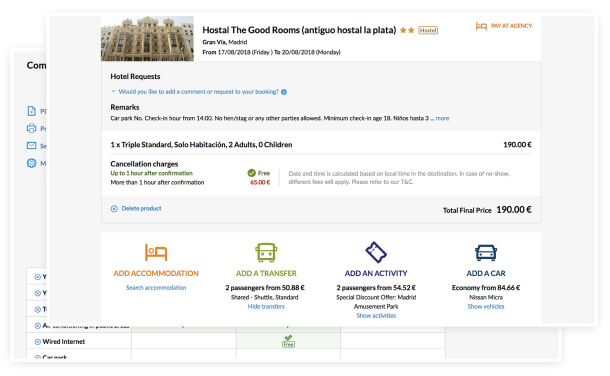Viewport: 610px width, 376px height.
Task: Click the Add Accommodation bed icon
Action: (x=156, y=252)
